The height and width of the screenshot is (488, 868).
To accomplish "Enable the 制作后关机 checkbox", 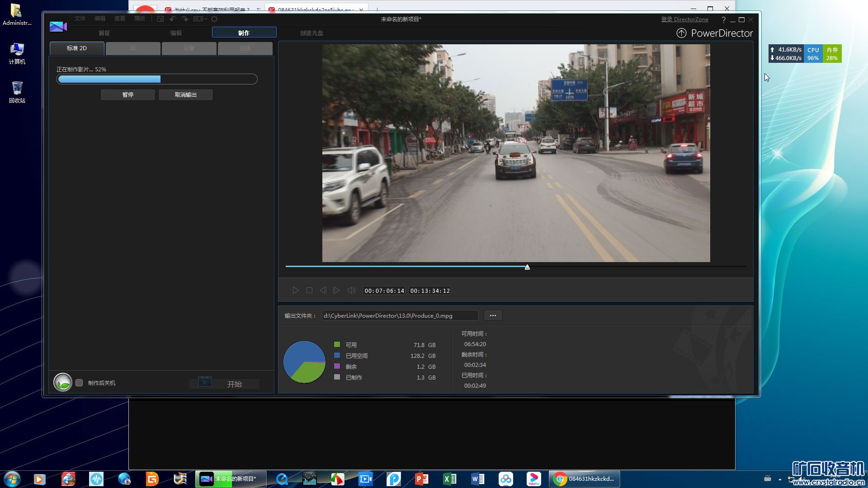I will point(79,383).
